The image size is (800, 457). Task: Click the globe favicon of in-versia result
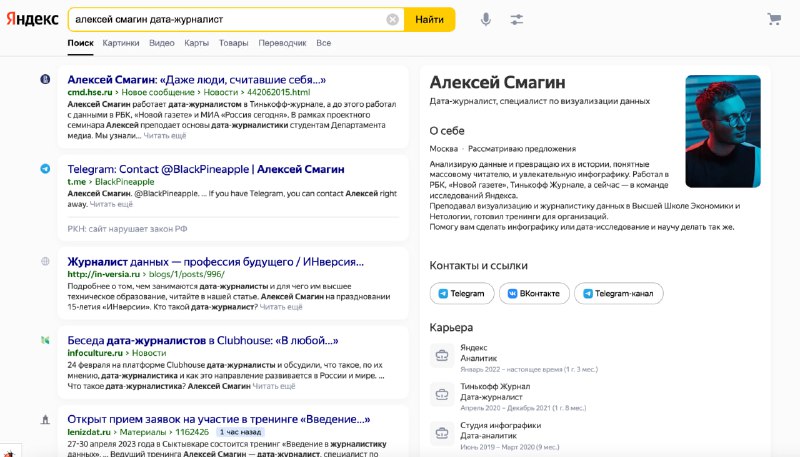[x=45, y=262]
